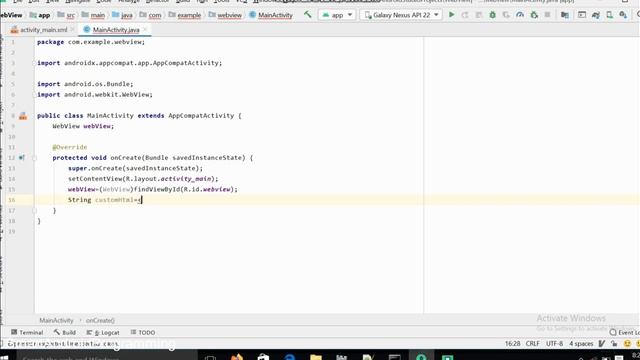This screenshot has width=640, height=360.
Task: Click the checkmark icon beside 4 spaces in status bar
Action: pos(602,344)
